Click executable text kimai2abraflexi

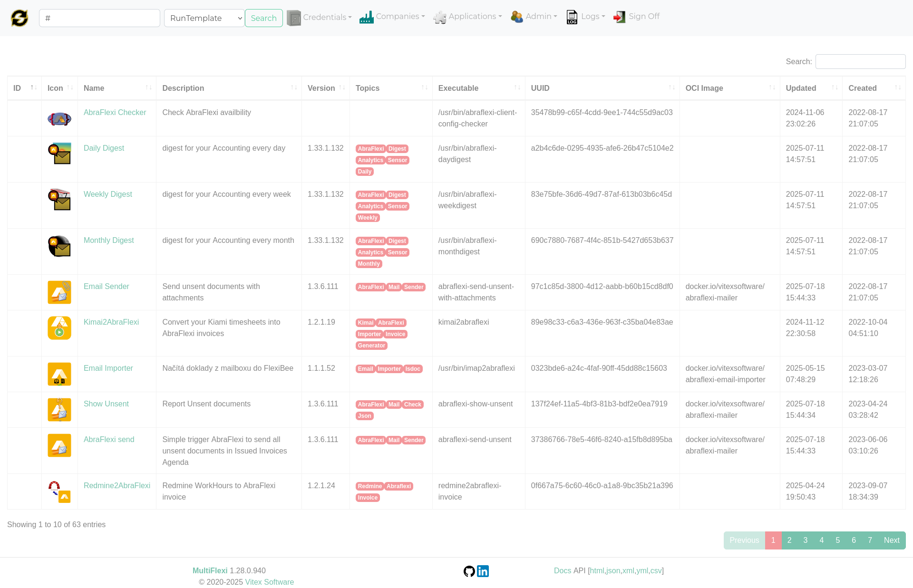tap(464, 322)
